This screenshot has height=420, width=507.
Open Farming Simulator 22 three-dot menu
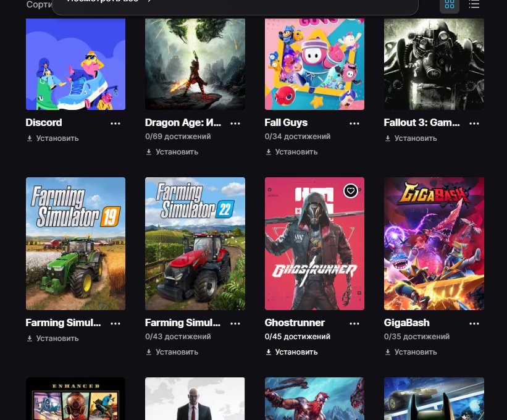235,323
